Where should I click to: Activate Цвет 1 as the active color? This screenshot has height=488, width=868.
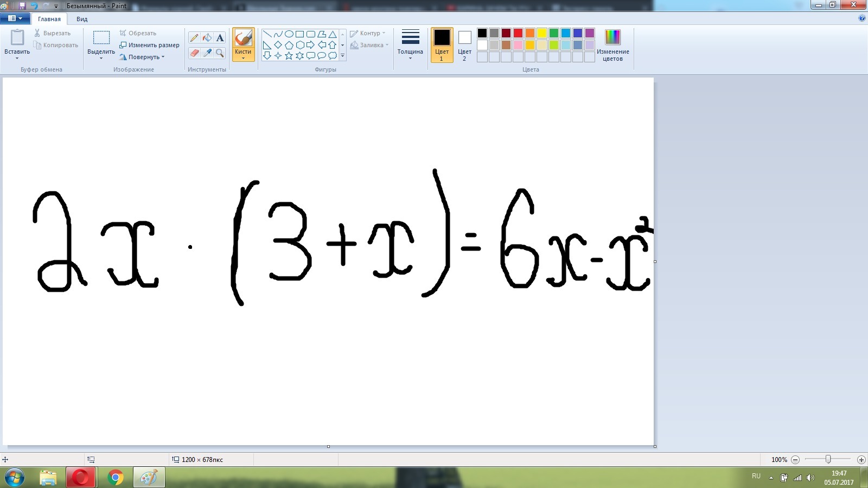tap(442, 45)
